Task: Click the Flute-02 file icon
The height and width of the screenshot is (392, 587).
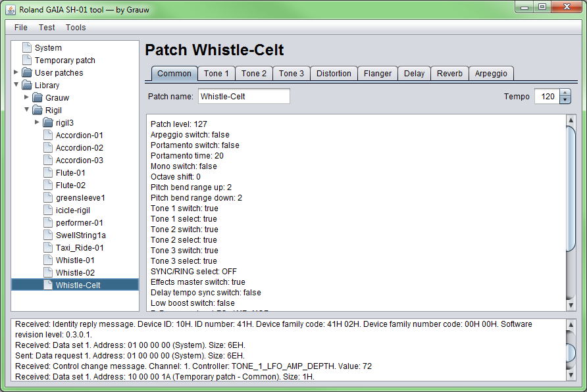Action: (48, 185)
